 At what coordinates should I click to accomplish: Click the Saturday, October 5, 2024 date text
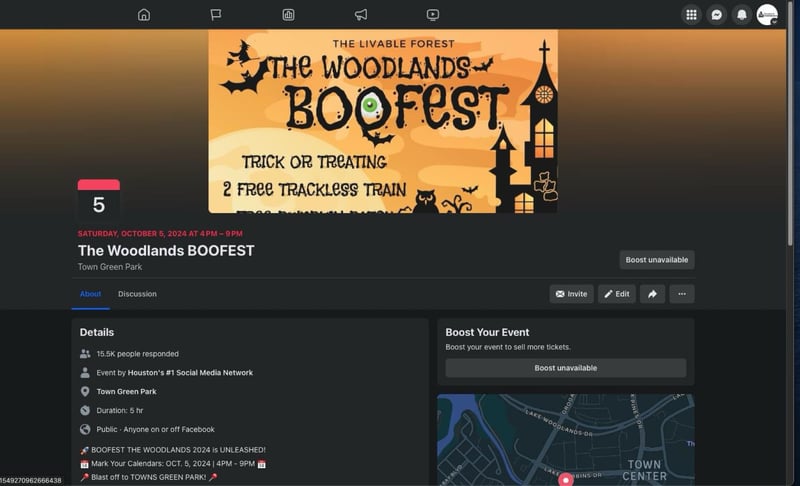(x=160, y=234)
